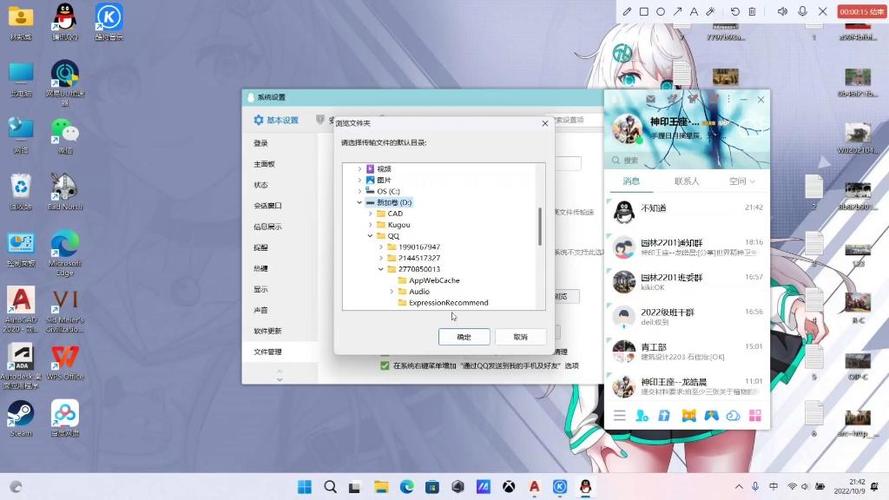Switch to the 消息 tab in QQ

coord(631,181)
